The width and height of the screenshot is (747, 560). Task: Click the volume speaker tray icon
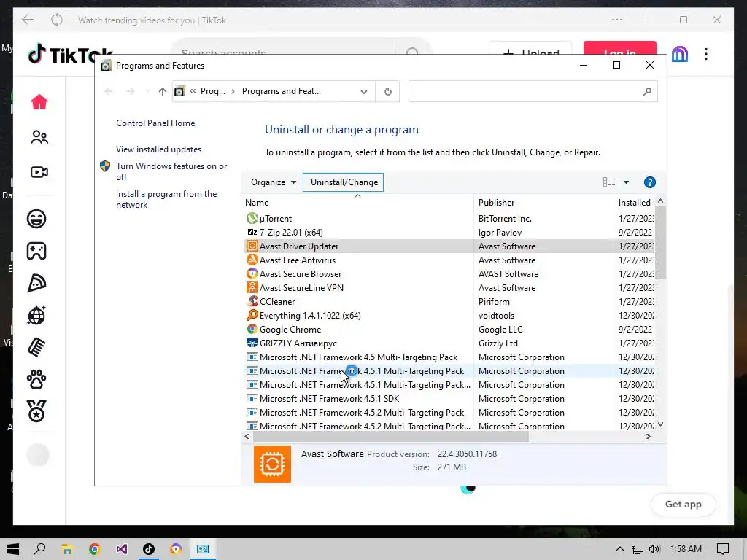654,549
